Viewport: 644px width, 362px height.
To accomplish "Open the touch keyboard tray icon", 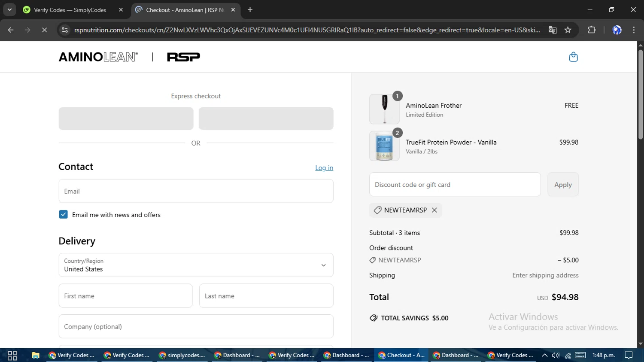I will point(580,355).
